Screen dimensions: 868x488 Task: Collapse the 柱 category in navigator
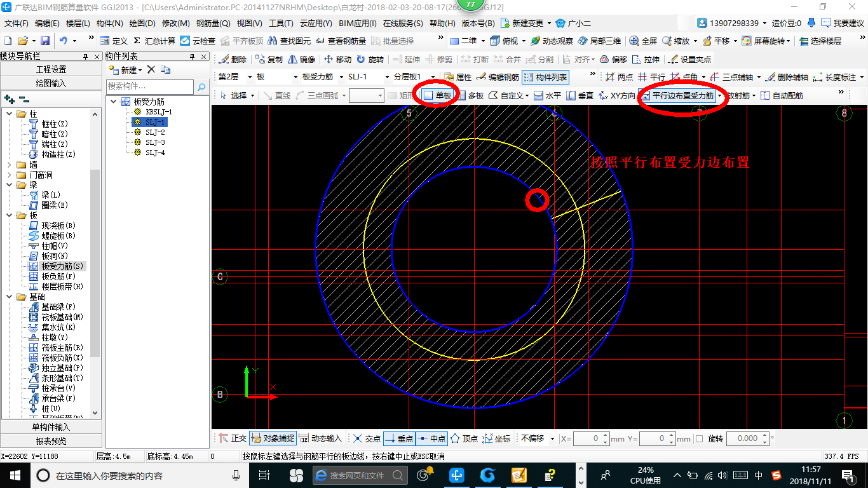pos(10,114)
